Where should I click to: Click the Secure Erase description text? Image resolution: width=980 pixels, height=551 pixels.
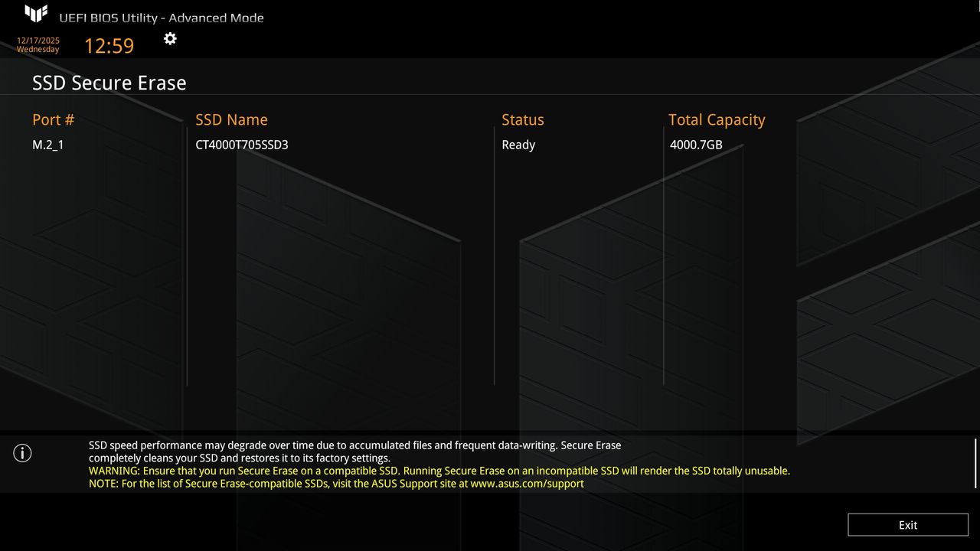click(355, 452)
